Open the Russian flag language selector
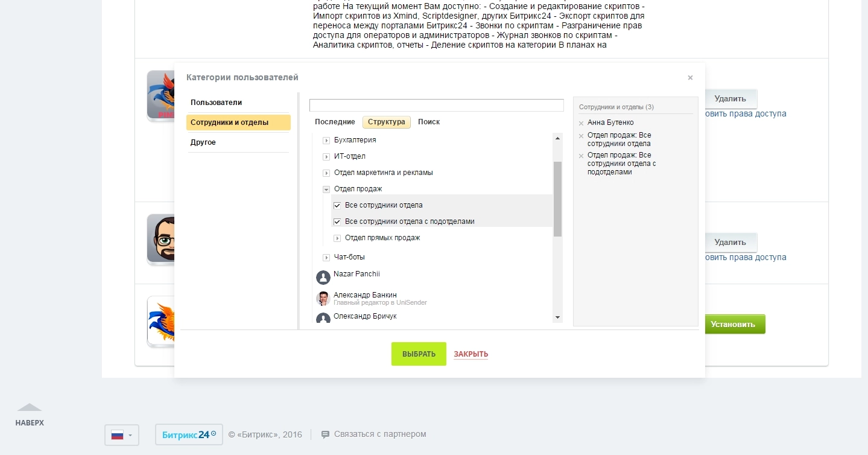 tap(122, 434)
